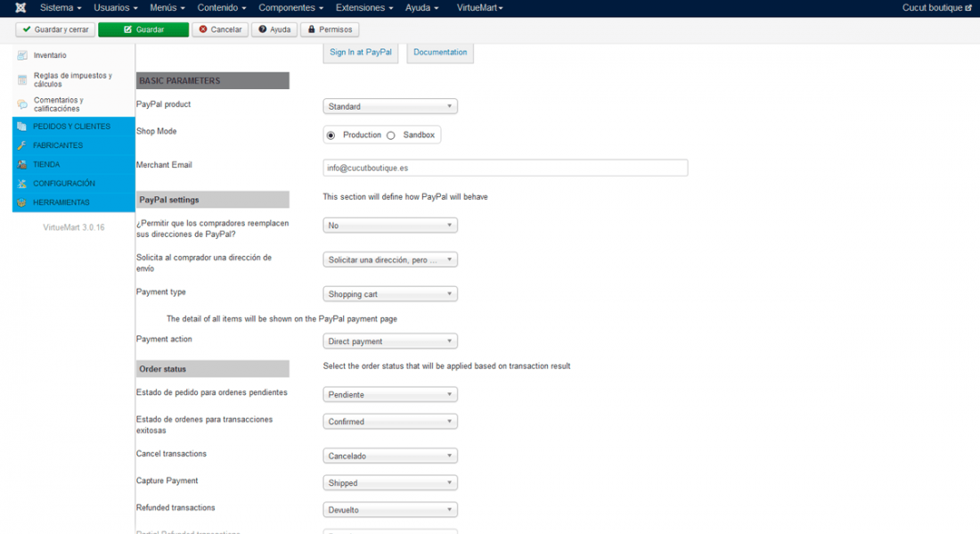Open Reglas de impuestos y cálculos
The height and width of the screenshot is (534, 980).
[73, 79]
